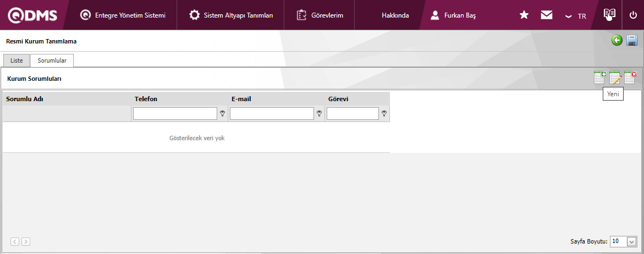Click the delete record icon
644x254 pixels.
630,77
